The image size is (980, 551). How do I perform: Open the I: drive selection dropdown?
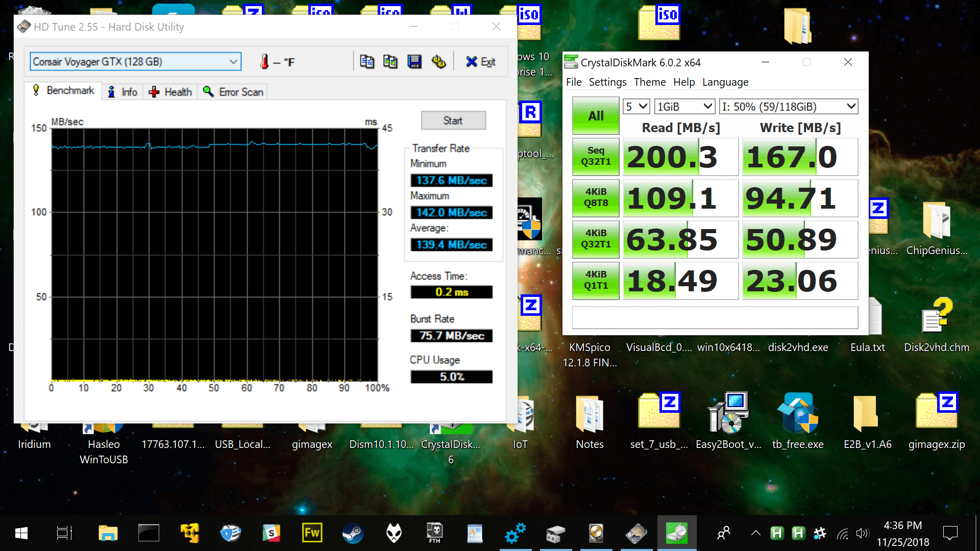(x=789, y=107)
